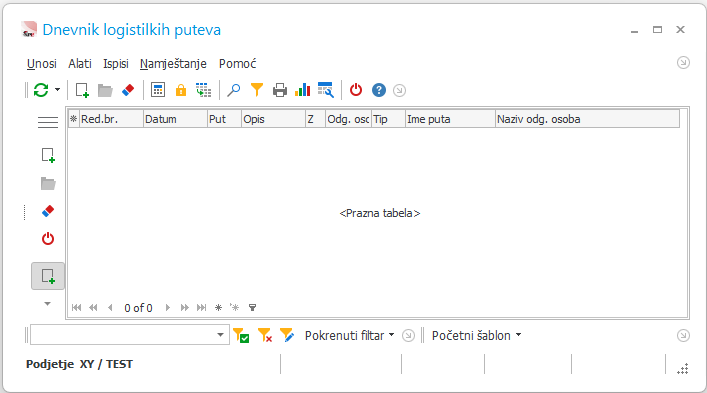Viewport: 707px width, 393px height.
Task: Click the eraser icon in left sidebar
Action: coord(48,211)
